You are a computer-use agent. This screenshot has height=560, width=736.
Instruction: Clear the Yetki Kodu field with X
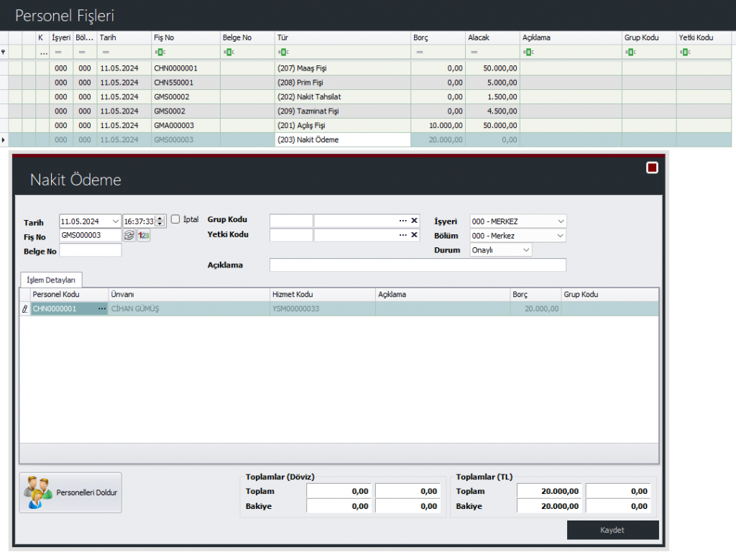click(x=414, y=235)
